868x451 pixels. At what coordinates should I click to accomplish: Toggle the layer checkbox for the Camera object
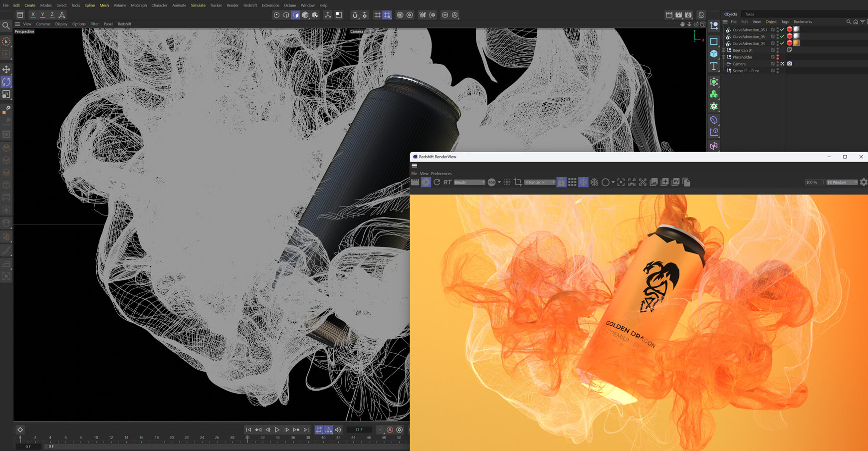click(773, 64)
